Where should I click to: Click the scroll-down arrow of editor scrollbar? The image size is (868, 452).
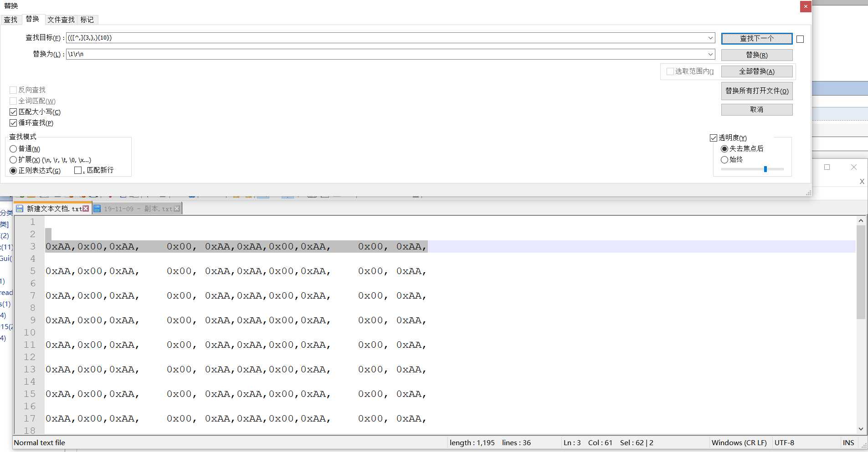[x=861, y=429]
